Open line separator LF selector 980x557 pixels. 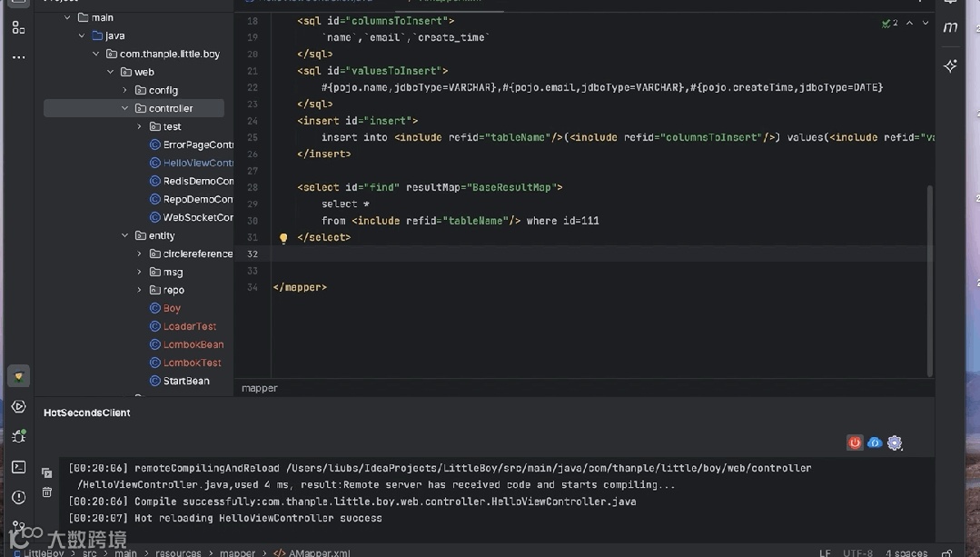pyautogui.click(x=825, y=553)
